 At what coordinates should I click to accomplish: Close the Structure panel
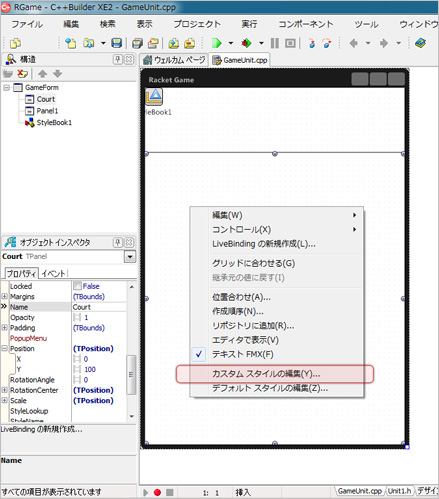pos(129,59)
